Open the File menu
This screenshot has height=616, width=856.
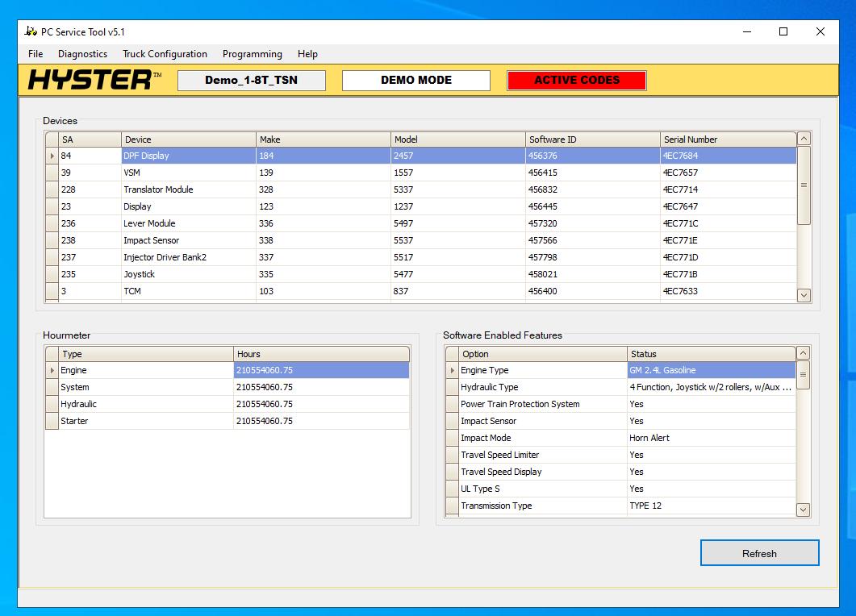coord(35,54)
